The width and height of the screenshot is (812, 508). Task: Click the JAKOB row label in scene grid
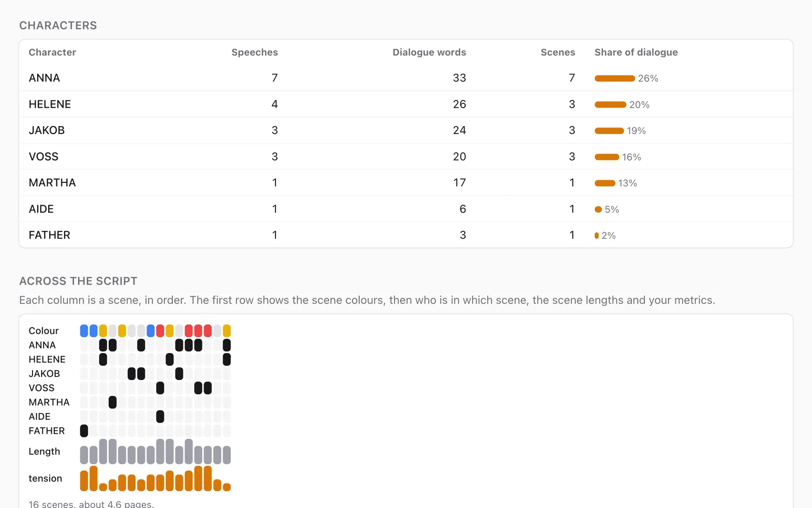(x=44, y=373)
